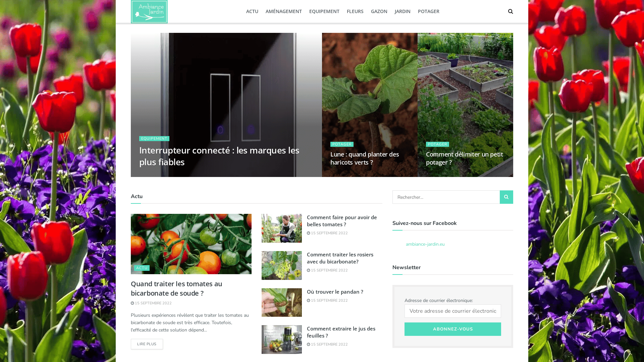Open the ACTU menu item
This screenshot has height=362, width=644.
tap(252, 11)
